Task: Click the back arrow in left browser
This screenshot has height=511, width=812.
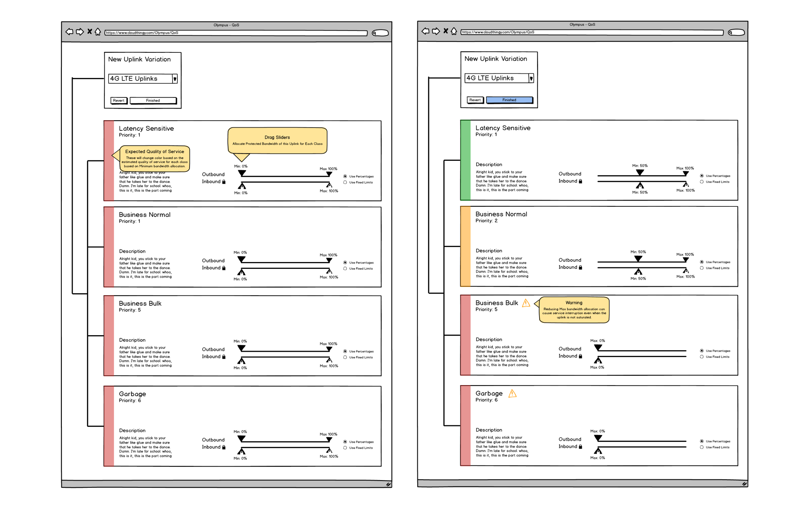Action: [x=69, y=32]
